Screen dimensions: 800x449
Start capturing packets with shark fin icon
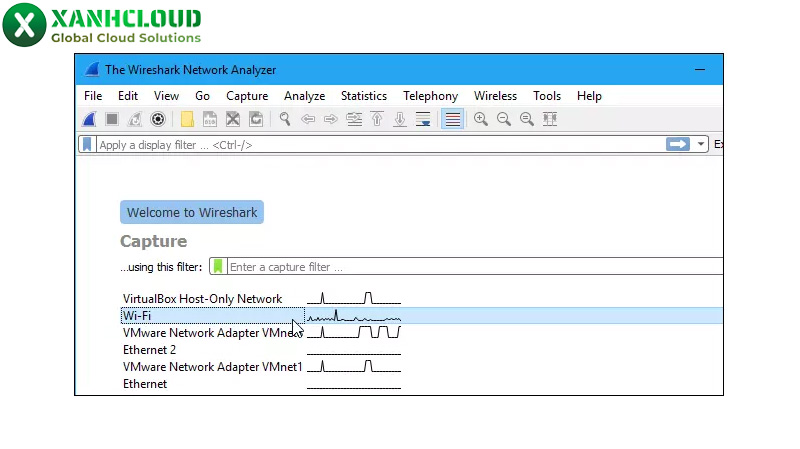(x=89, y=119)
